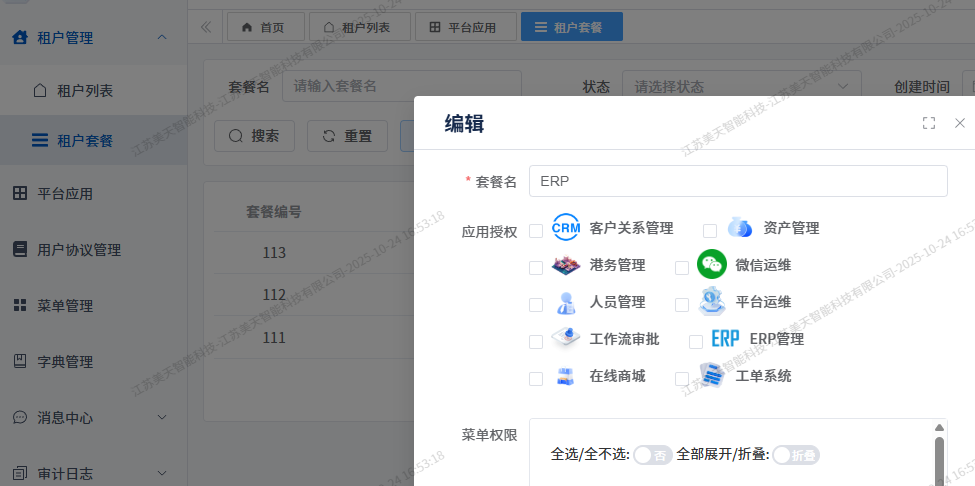Open the 状态 status dropdown
Viewport: 975px width, 486px height.
pos(741,87)
